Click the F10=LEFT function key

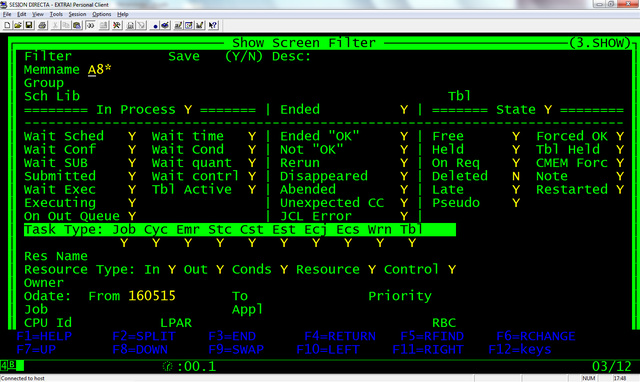[x=328, y=350]
